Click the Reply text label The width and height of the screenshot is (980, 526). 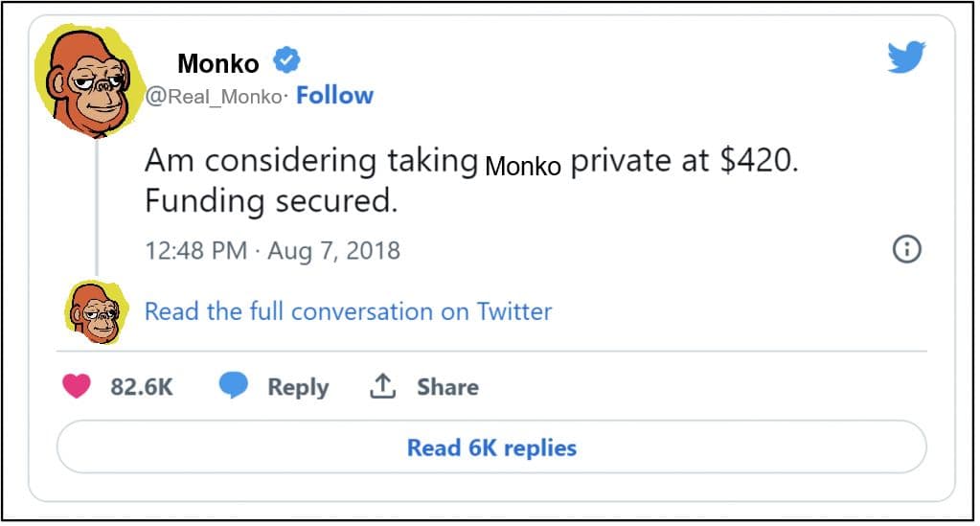(x=297, y=387)
